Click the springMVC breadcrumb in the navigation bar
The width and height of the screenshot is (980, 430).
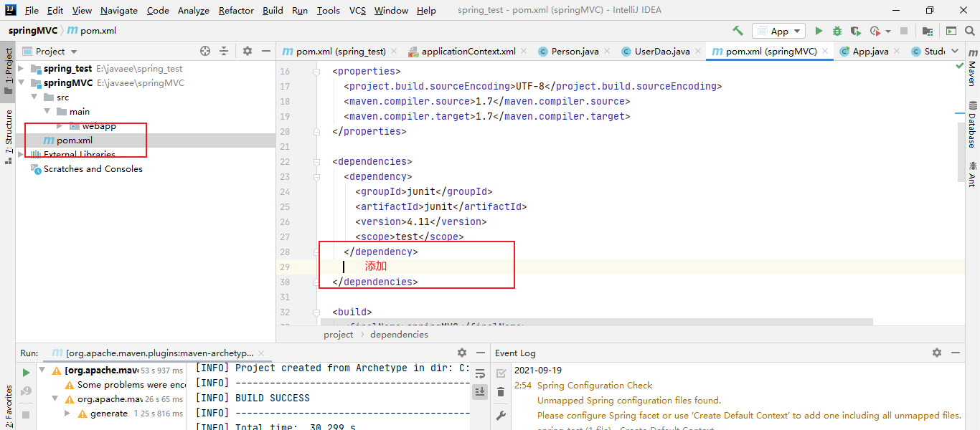[x=32, y=31]
